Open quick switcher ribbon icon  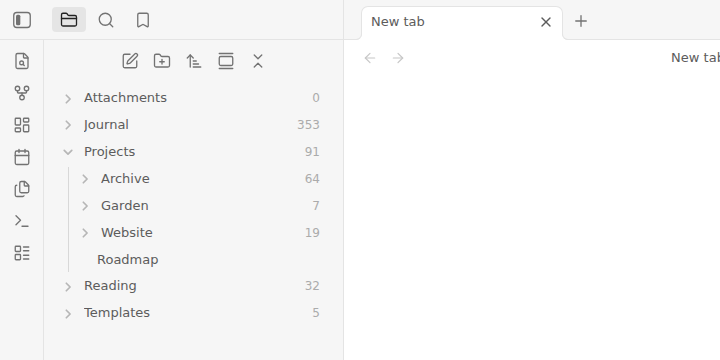(22, 61)
